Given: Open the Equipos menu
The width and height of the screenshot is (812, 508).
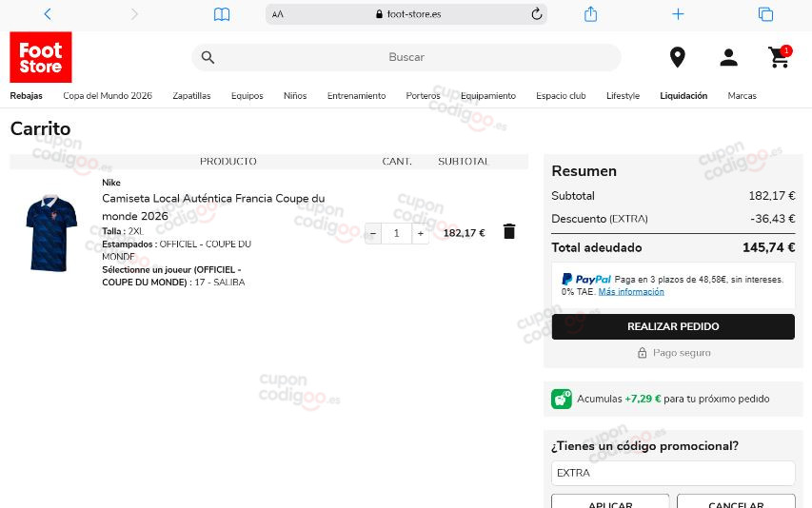Looking at the screenshot, I should tap(247, 96).
